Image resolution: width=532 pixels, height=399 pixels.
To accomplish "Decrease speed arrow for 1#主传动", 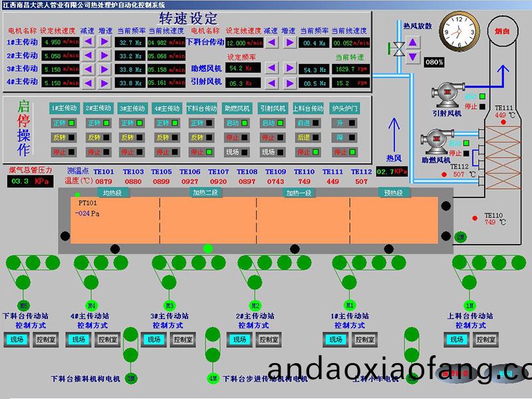I will pyautogui.click(x=88, y=42).
